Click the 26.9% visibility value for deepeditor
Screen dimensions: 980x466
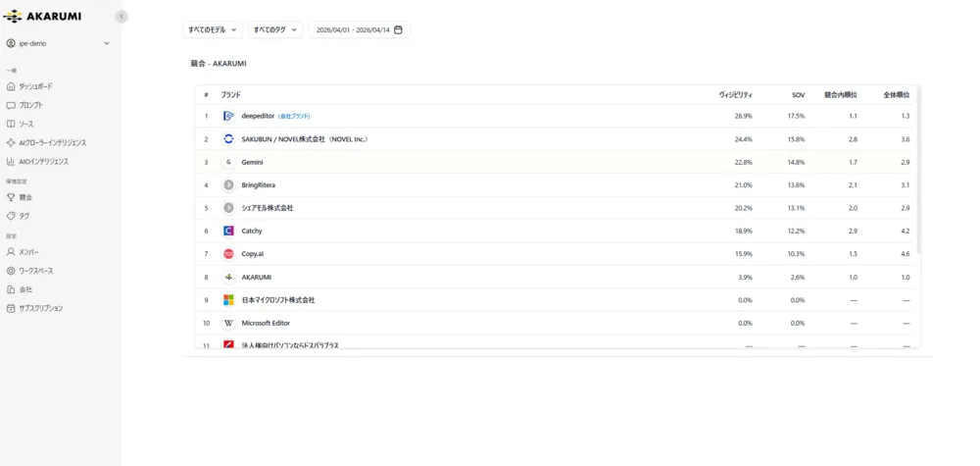(x=744, y=116)
